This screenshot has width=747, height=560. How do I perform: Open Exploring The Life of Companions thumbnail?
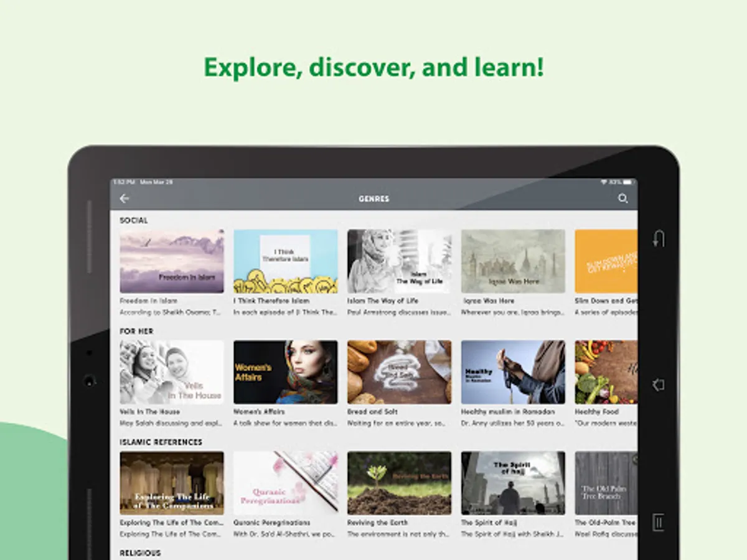click(x=172, y=483)
